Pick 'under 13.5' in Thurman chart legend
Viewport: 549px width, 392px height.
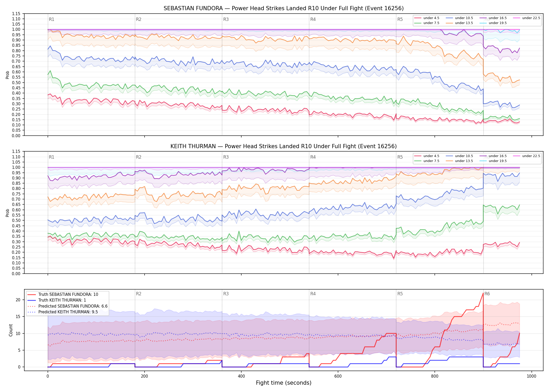click(x=460, y=161)
